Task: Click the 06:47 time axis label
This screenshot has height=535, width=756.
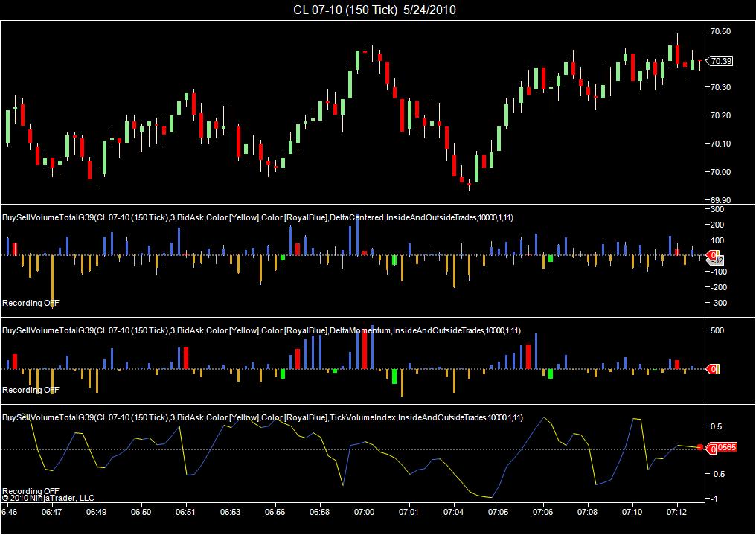Action: 51,512
